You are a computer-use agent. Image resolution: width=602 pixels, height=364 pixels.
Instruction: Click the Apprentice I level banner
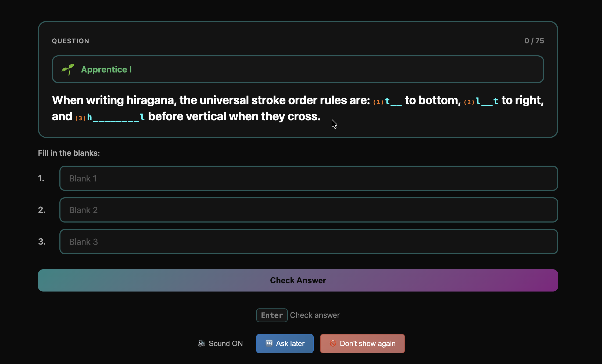298,69
